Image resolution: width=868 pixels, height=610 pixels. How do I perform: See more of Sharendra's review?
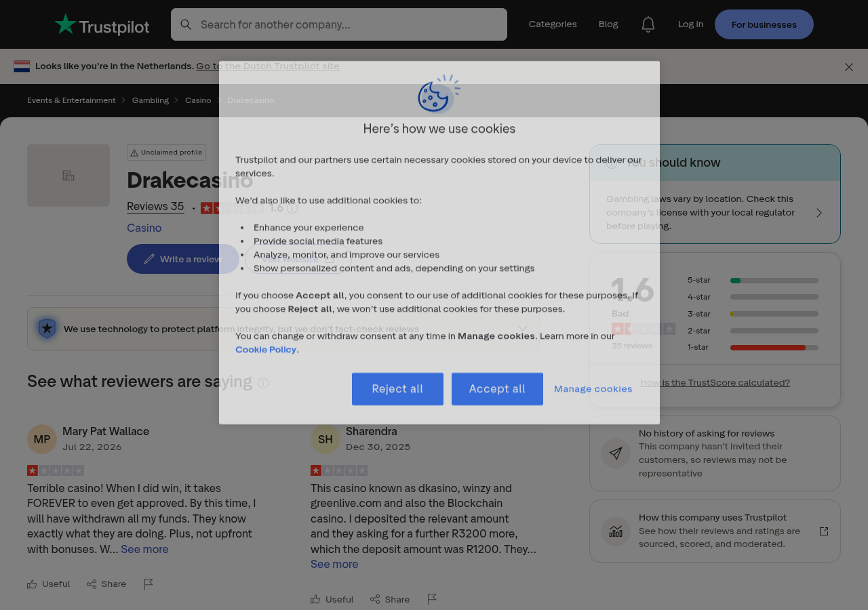pyautogui.click(x=334, y=564)
